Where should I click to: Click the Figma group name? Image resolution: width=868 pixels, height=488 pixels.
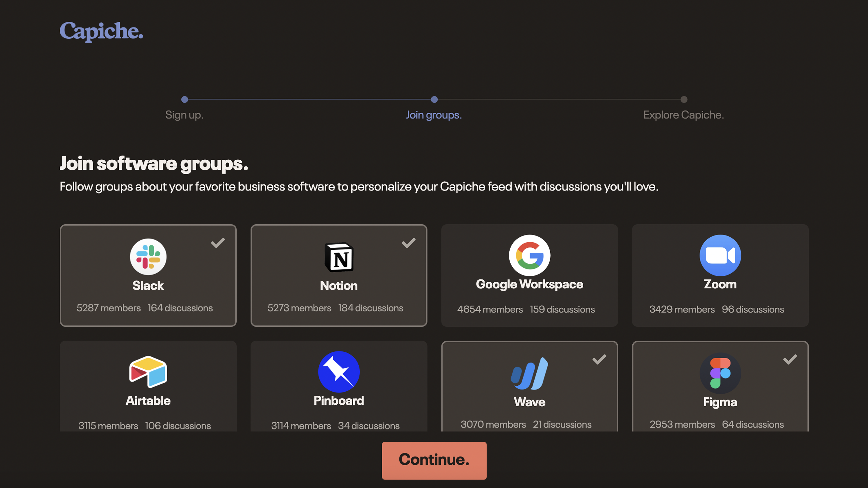point(720,402)
